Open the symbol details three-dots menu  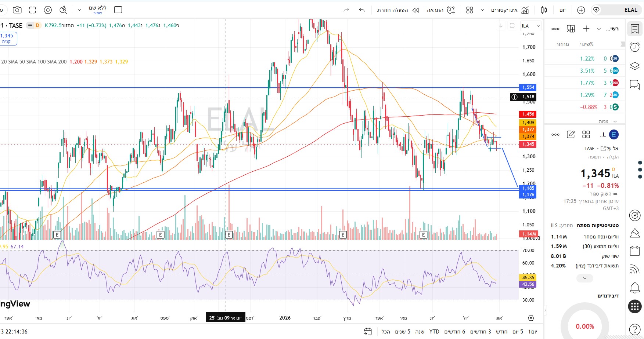(x=555, y=135)
